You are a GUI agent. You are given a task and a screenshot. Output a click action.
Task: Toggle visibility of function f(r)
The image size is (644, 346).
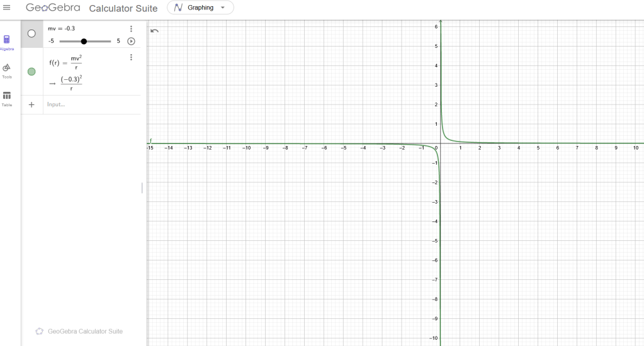tap(31, 72)
